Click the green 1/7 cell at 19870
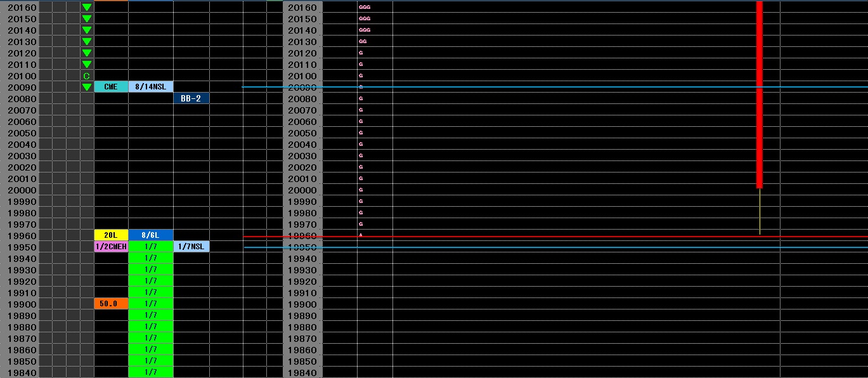The height and width of the screenshot is (378, 868). (x=150, y=338)
